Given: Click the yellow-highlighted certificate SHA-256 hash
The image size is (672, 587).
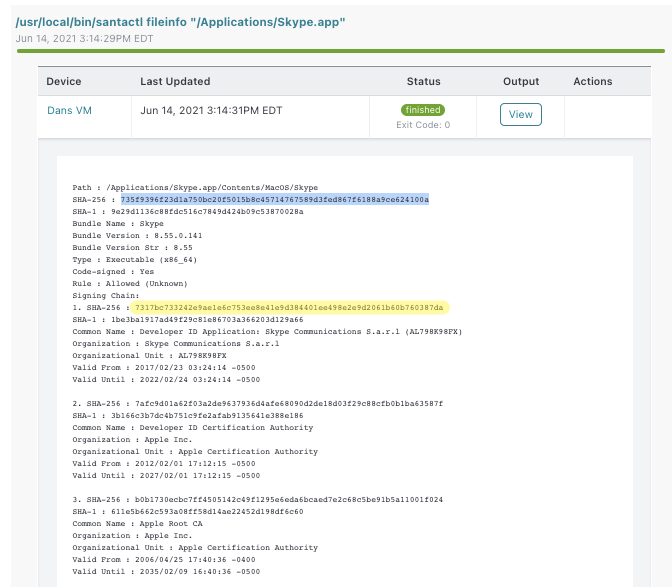Looking at the screenshot, I should (289, 308).
